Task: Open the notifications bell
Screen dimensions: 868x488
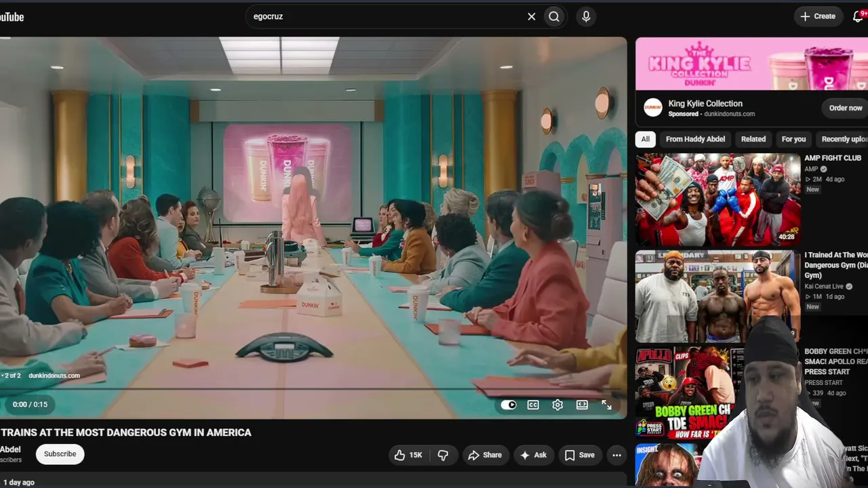Action: (859, 16)
